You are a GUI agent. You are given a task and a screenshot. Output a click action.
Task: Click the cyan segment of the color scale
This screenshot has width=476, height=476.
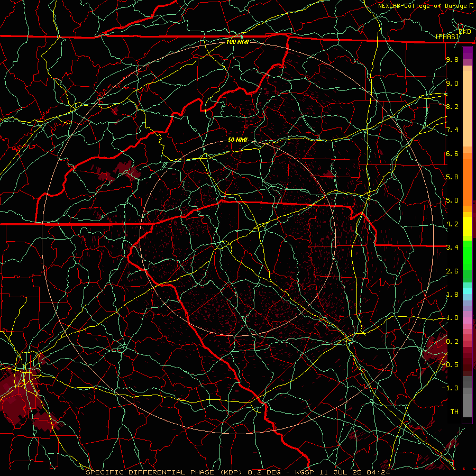(467, 291)
